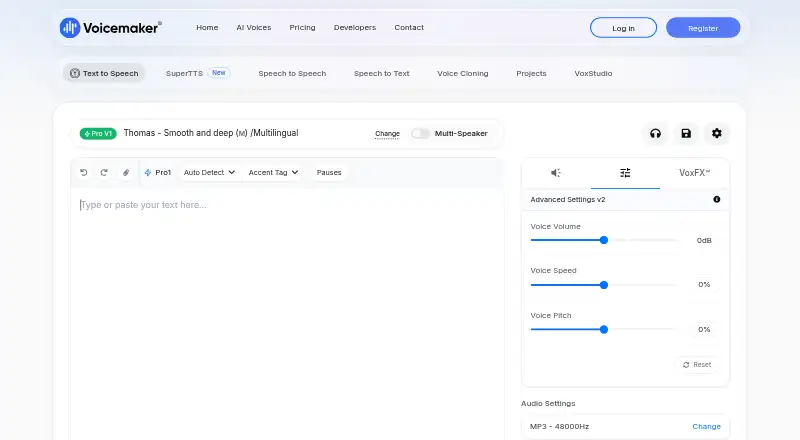The height and width of the screenshot is (440, 800).
Task: Change the selected Thomas voice
Action: (387, 134)
